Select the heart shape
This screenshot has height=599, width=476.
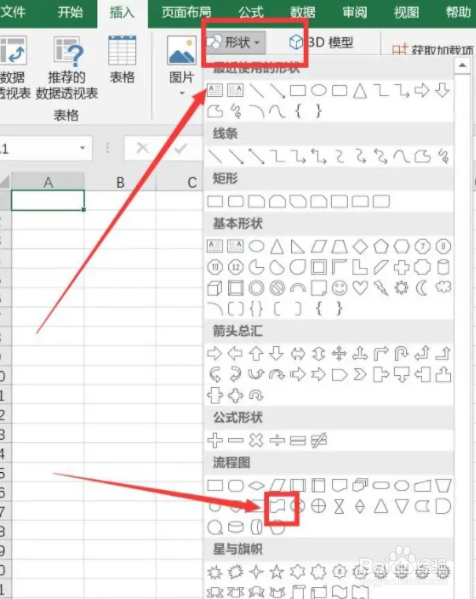360,288
